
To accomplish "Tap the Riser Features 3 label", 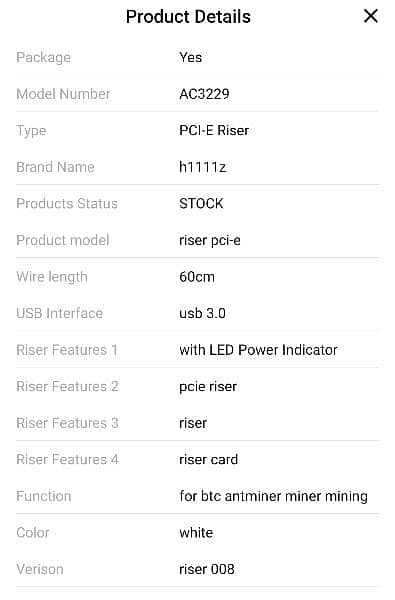I will click(x=67, y=423).
